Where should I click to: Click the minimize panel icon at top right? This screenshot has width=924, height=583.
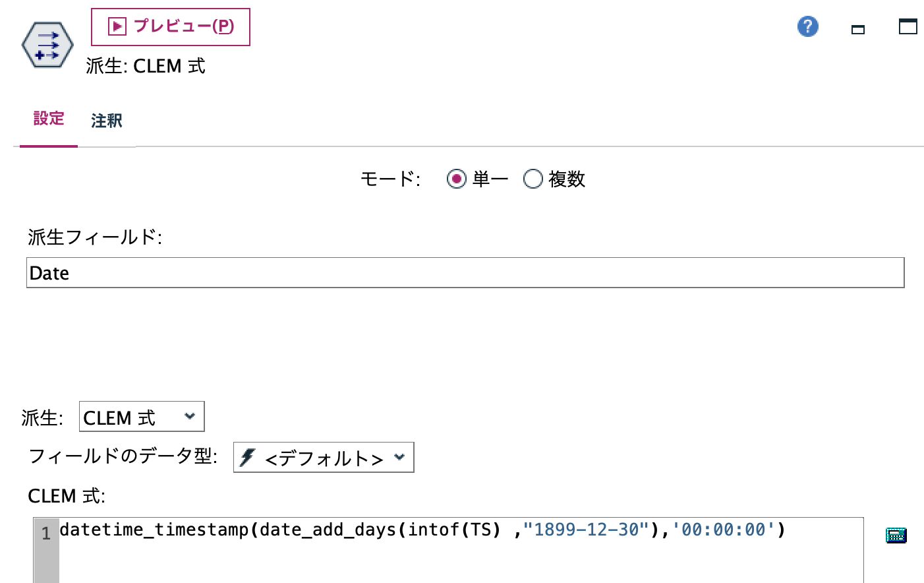tap(857, 29)
